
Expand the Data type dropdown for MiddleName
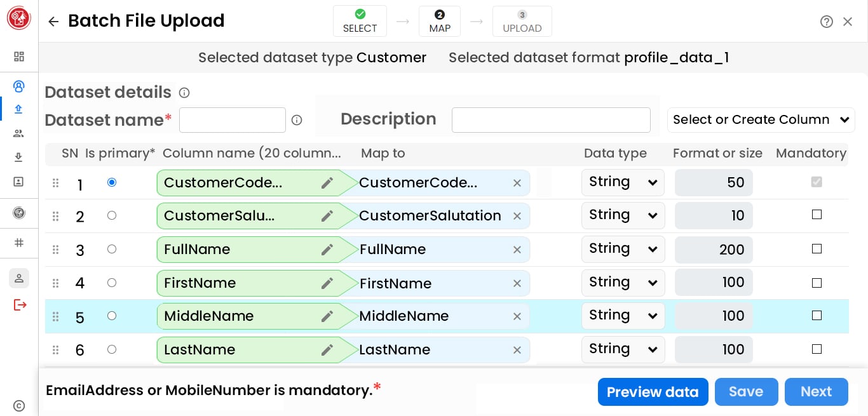(623, 316)
